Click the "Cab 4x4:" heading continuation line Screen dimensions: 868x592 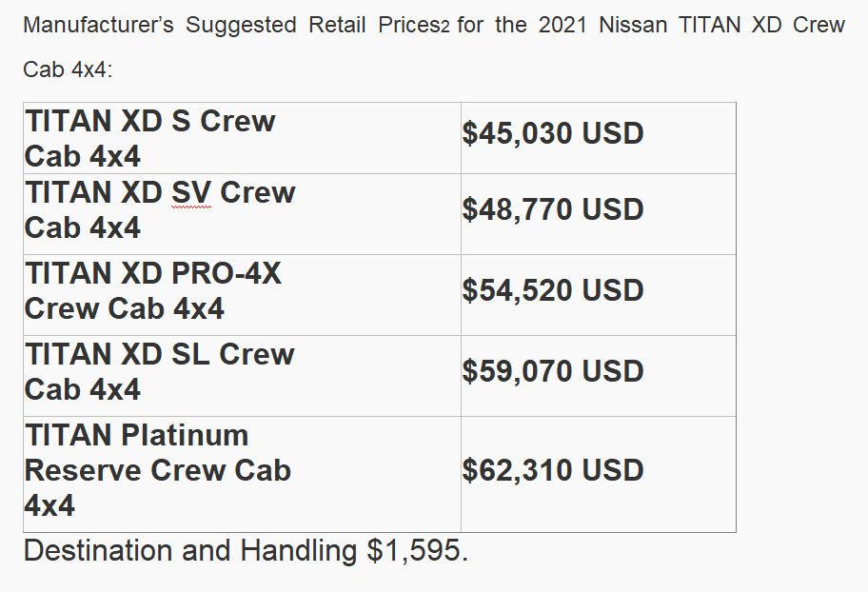point(68,72)
